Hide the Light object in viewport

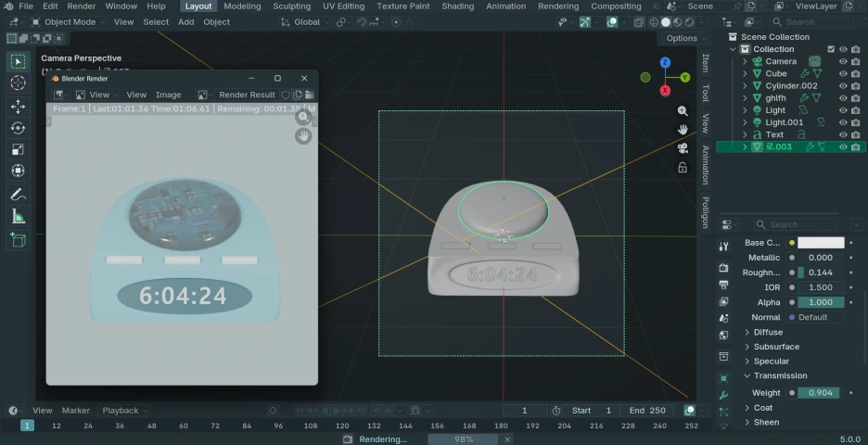point(843,110)
